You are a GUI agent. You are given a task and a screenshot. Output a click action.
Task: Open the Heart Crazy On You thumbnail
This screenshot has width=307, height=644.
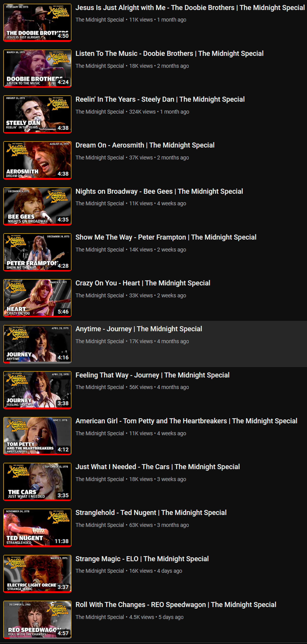pos(37,298)
